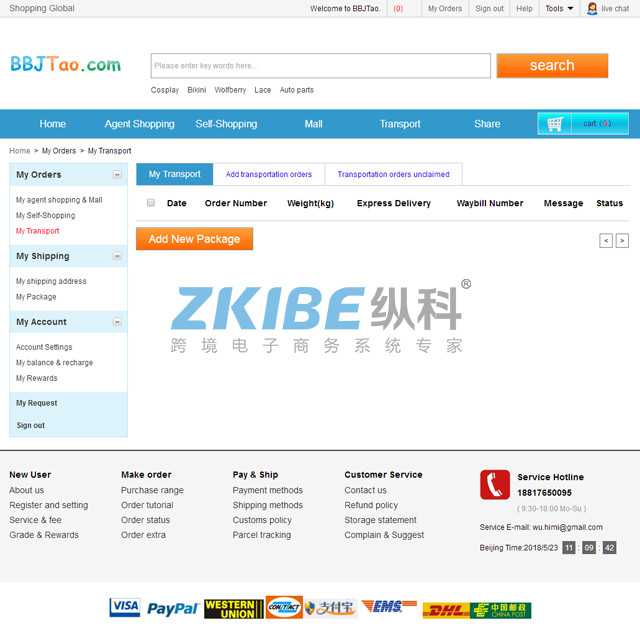The height and width of the screenshot is (633, 640).
Task: Click Sign out in sidebar
Action: tap(31, 425)
